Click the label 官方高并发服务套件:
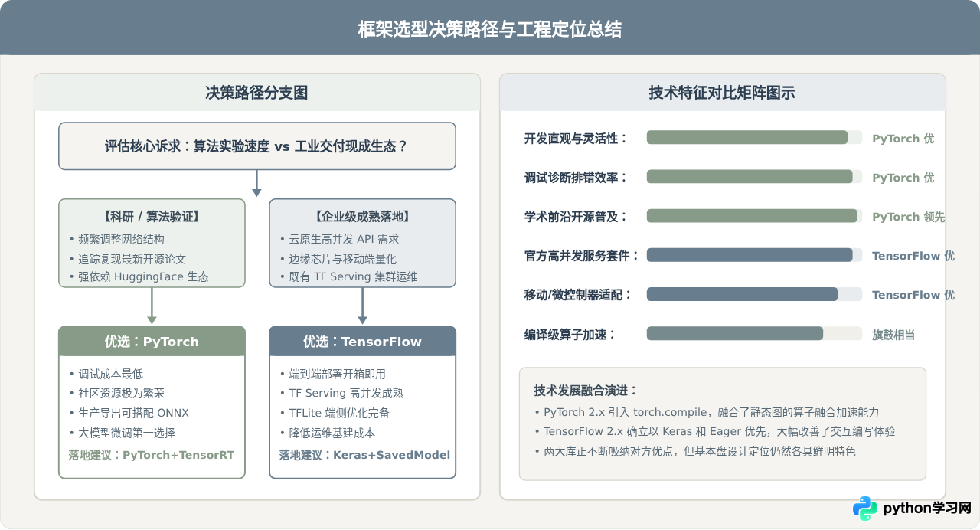 [x=581, y=256]
